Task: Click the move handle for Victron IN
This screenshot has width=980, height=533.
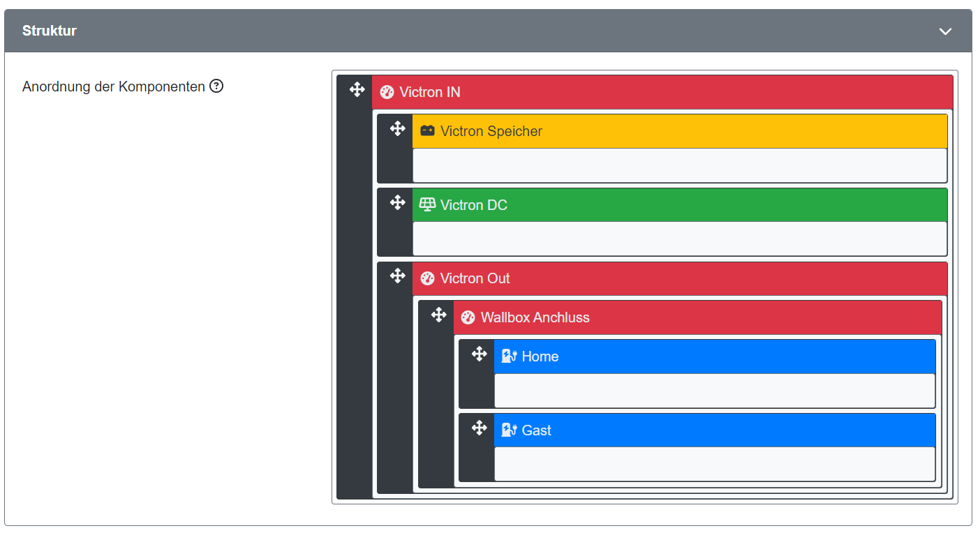Action: click(x=357, y=89)
